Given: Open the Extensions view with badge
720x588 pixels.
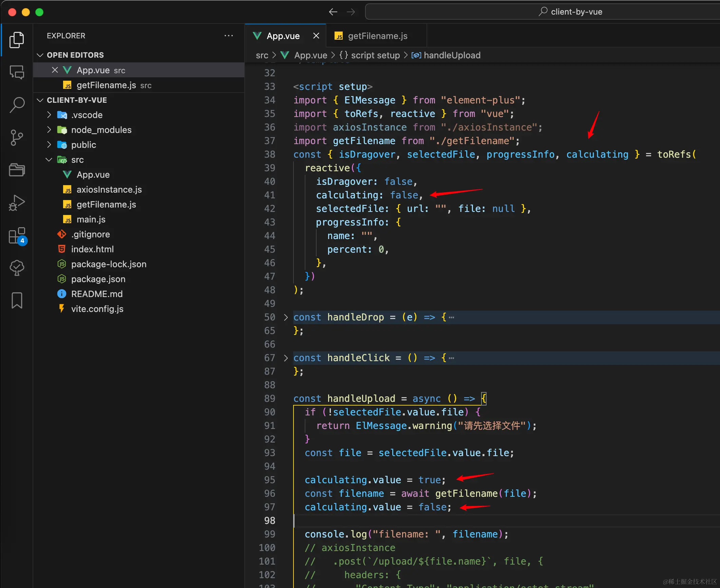Looking at the screenshot, I should click(x=17, y=236).
